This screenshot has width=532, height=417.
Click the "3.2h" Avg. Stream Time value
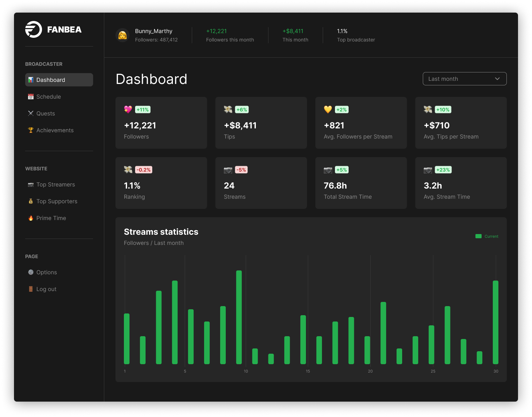(433, 185)
